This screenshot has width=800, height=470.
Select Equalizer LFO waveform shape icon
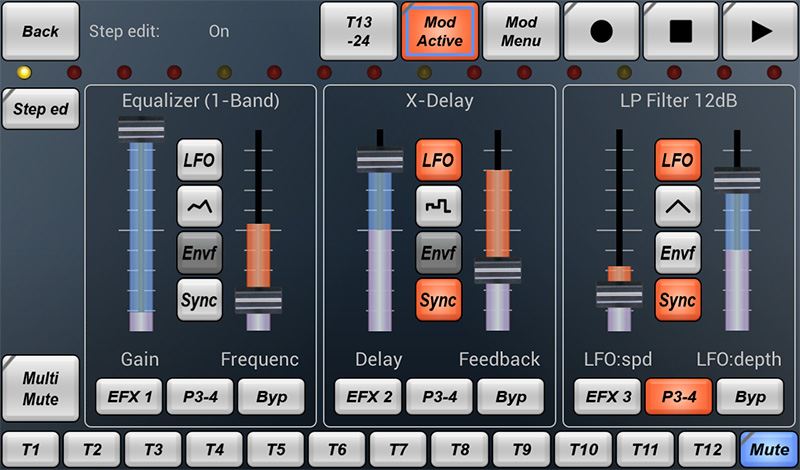199,205
